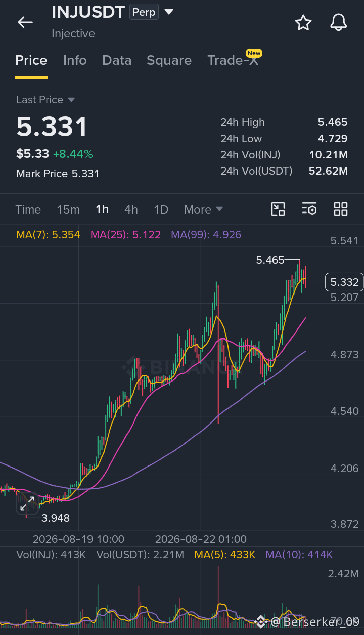Expand chart to fullscreen with arrows icon

pos(26,504)
